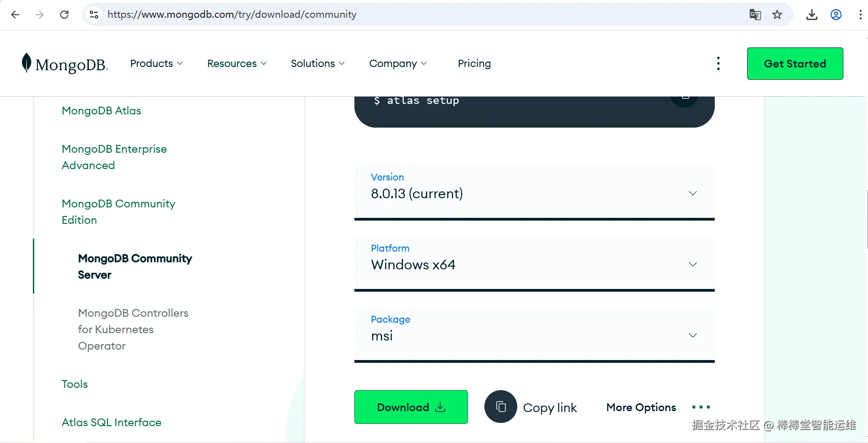Click the More Options label

[641, 407]
